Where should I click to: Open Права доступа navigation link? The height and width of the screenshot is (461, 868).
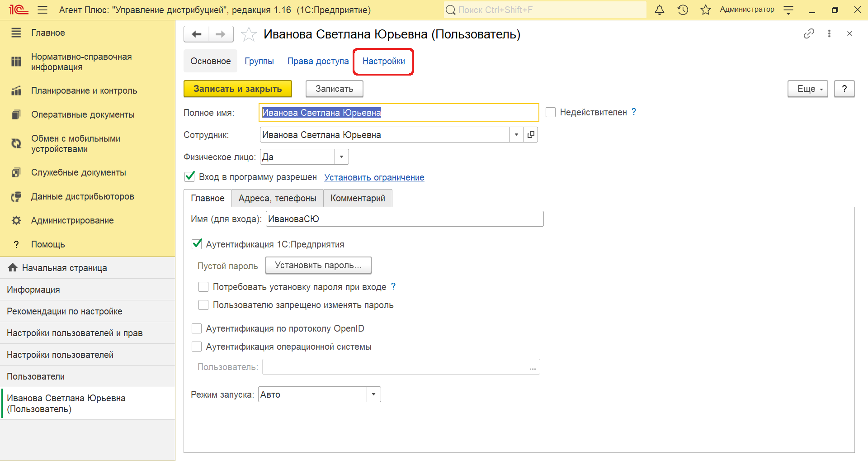[x=318, y=61]
